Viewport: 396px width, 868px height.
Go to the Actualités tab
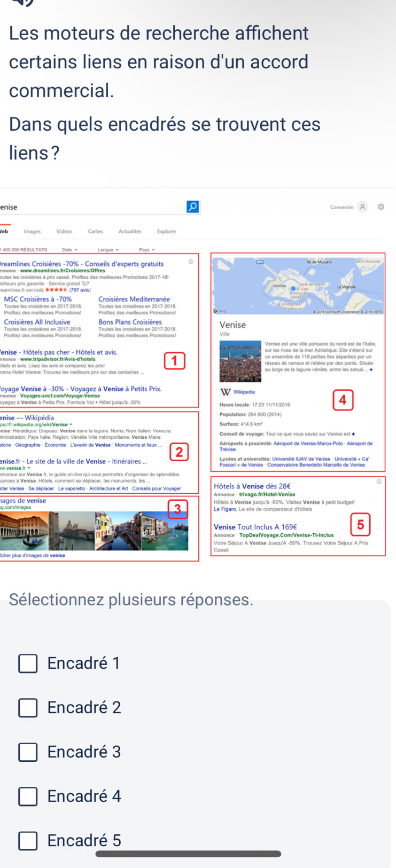coord(130,232)
